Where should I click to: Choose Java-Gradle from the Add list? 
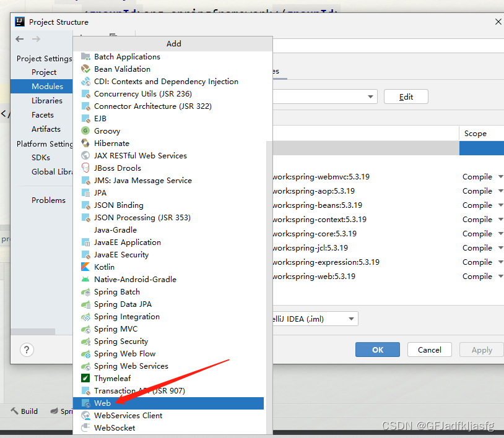tap(168, 230)
